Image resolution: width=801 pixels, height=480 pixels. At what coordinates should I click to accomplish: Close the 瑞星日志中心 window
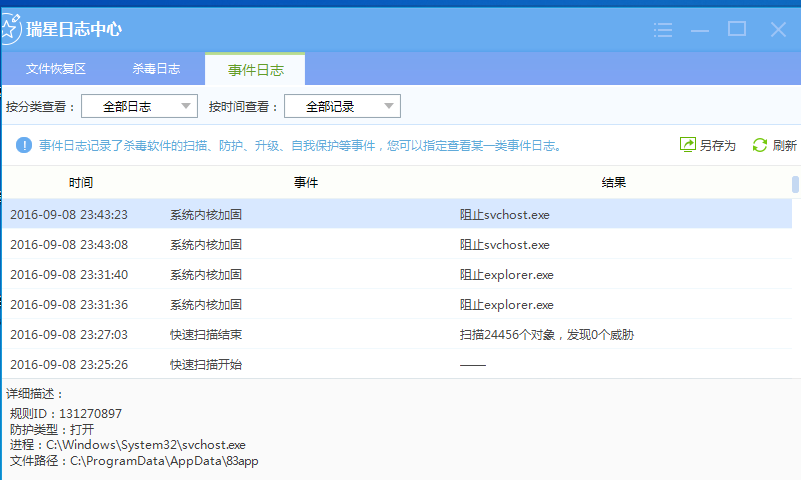(x=778, y=29)
